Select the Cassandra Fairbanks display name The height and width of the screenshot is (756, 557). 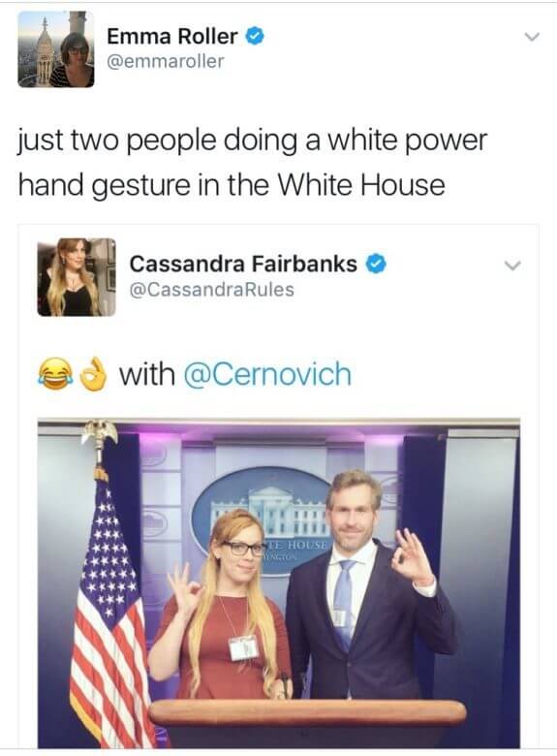243,264
